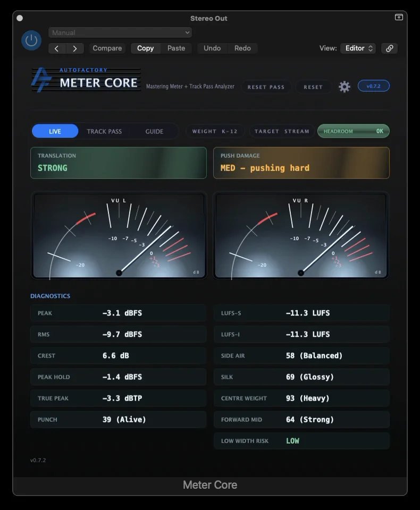The image size is (420, 510).
Task: Switch to the TRACK PASS tab
Action: tap(104, 131)
